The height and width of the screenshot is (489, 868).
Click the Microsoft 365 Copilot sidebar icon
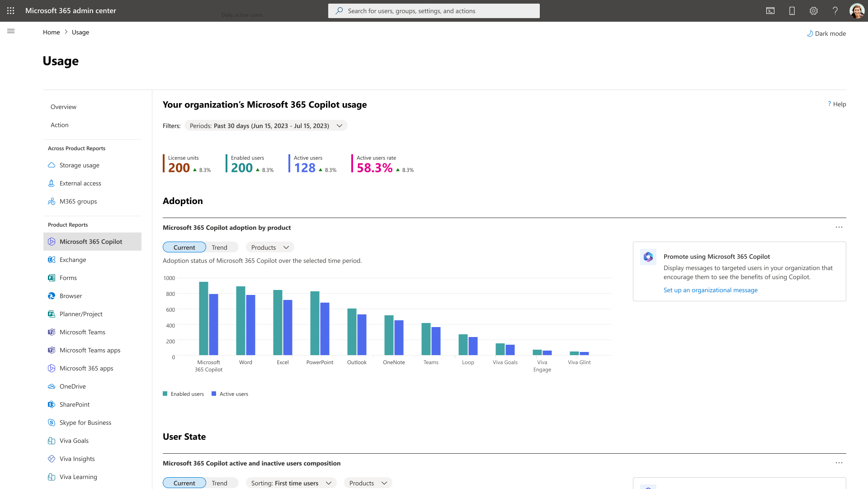52,242
